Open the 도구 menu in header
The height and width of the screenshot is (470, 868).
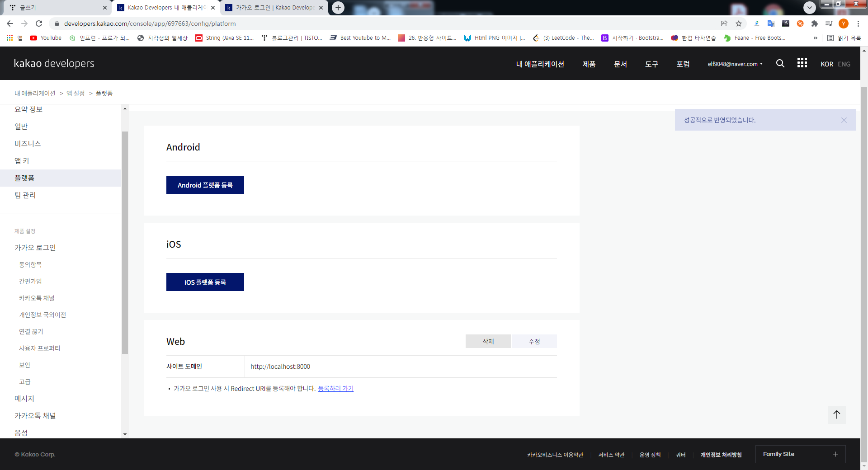point(651,64)
